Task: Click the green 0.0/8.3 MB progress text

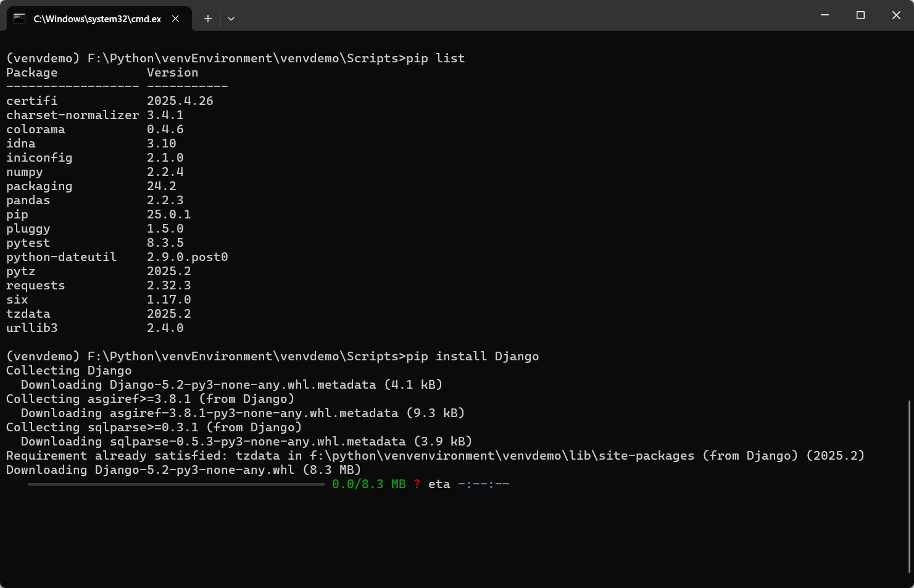Action: pyautogui.click(x=368, y=484)
